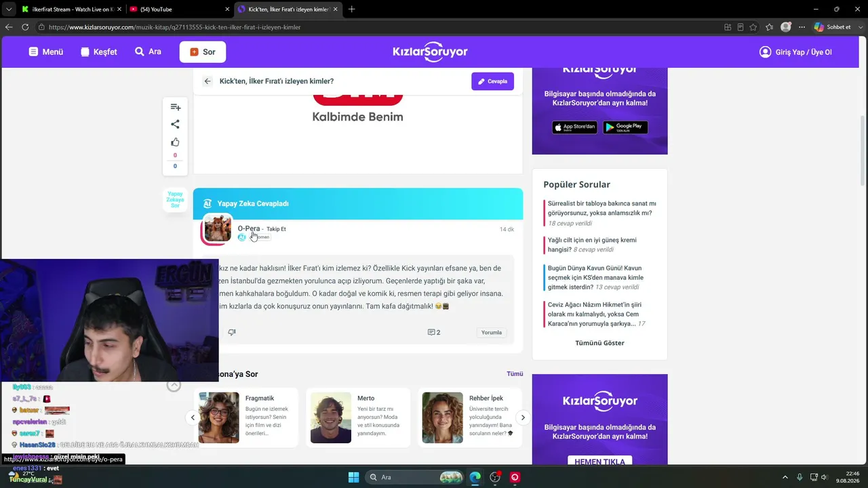Click the HEMEN TIKLA banner button
868x488 pixels.
[x=599, y=462]
